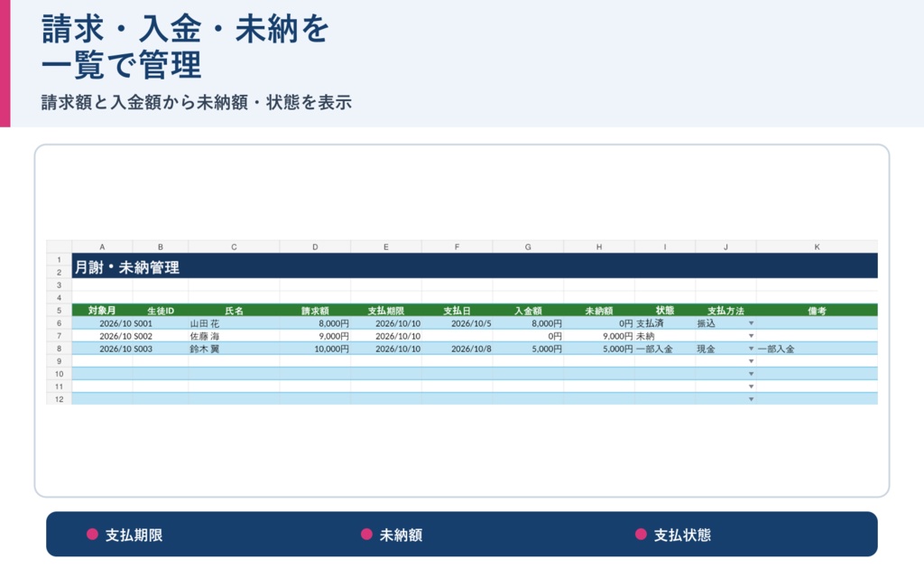
Task: Select the 振込 payment method cell
Action: [x=725, y=323]
